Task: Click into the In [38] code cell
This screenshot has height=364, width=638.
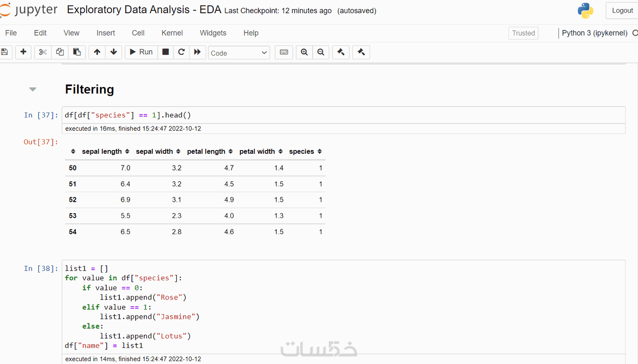Action: pos(338,307)
